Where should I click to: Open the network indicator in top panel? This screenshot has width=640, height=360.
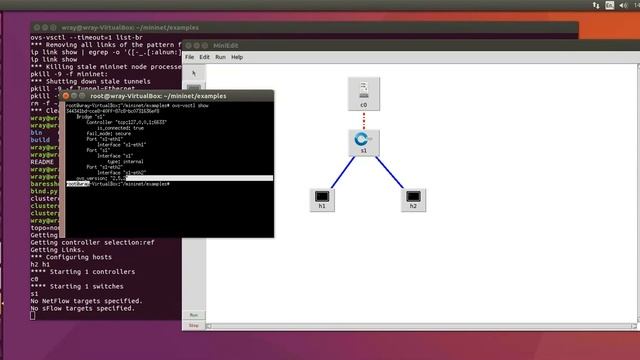pyautogui.click(x=596, y=5)
